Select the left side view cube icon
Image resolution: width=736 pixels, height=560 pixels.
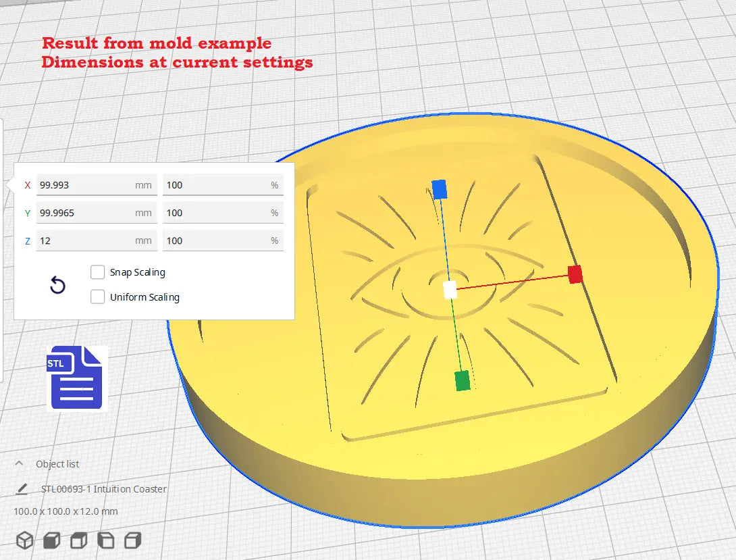[106, 540]
